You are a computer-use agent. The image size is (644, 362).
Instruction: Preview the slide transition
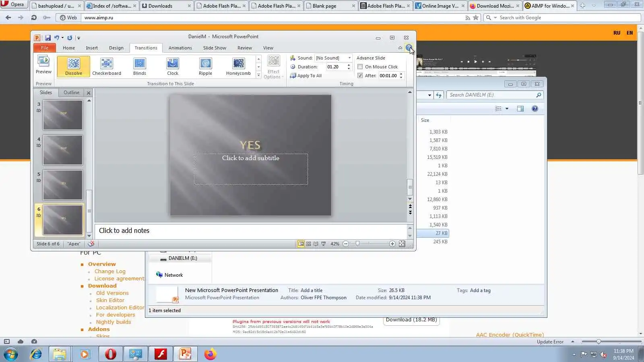pyautogui.click(x=43, y=65)
